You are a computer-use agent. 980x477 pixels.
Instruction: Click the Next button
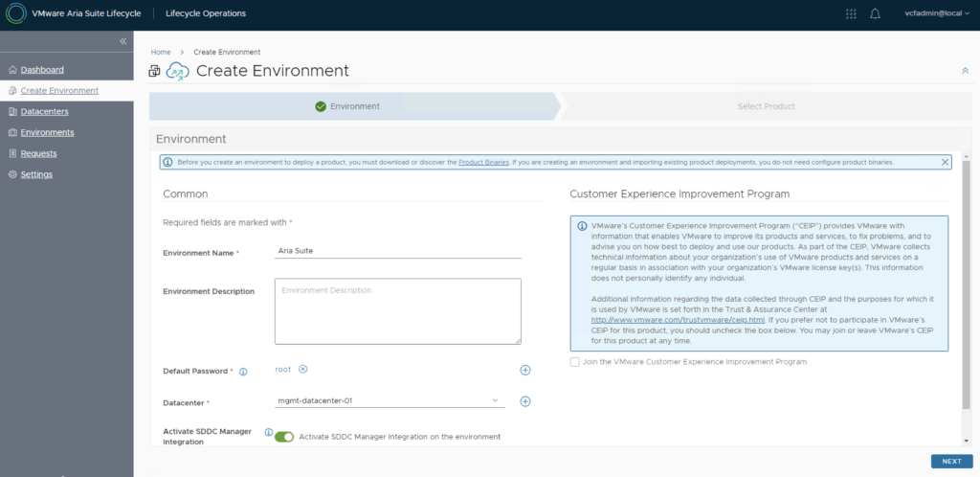coord(951,461)
